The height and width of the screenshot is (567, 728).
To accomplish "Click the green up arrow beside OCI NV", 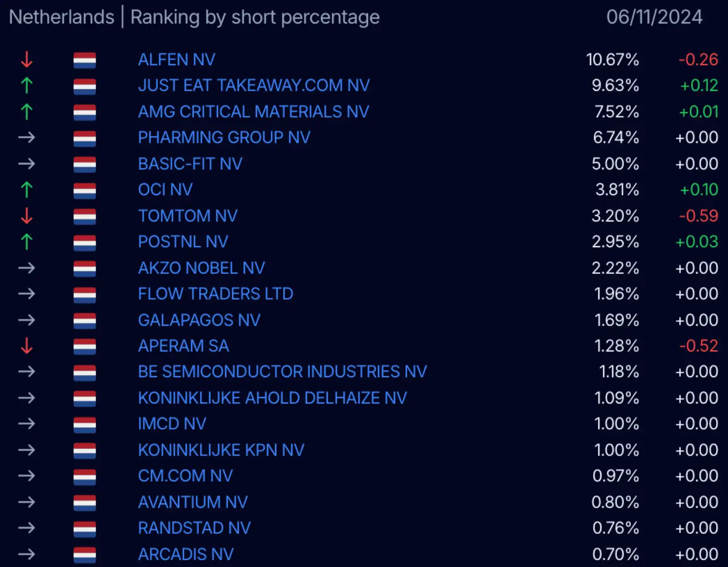I will [27, 190].
